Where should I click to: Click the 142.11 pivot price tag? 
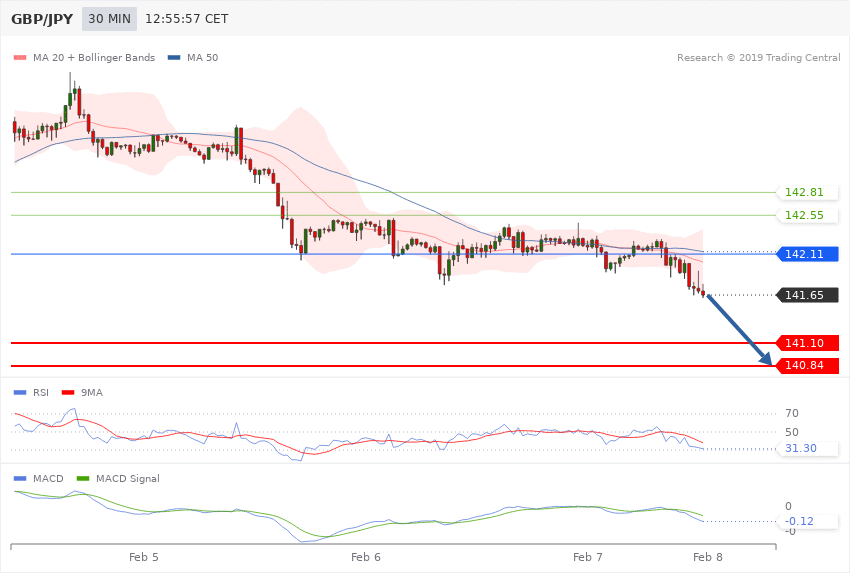808,254
